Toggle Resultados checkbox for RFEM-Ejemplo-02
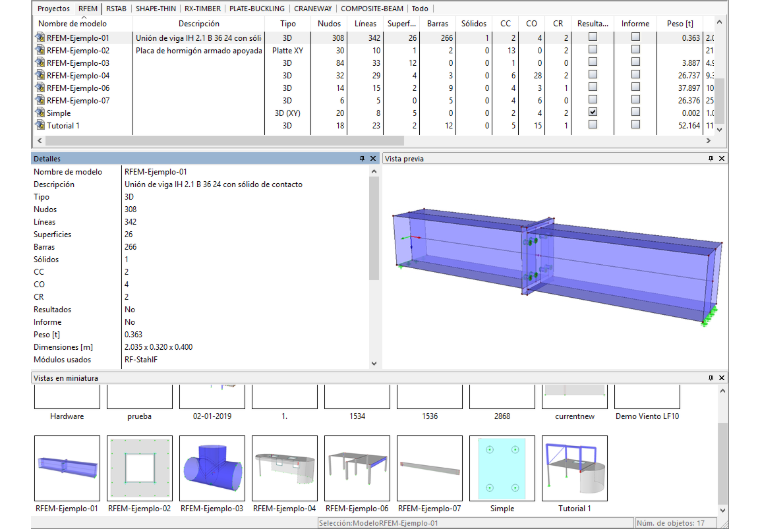 pos(592,49)
